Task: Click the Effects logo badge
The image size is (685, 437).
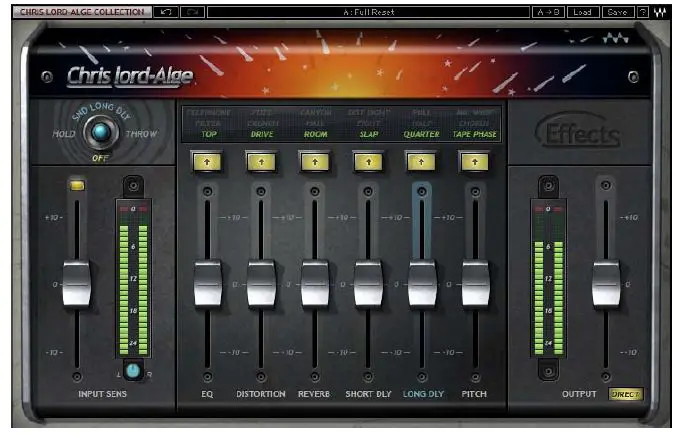Action: coord(578,131)
